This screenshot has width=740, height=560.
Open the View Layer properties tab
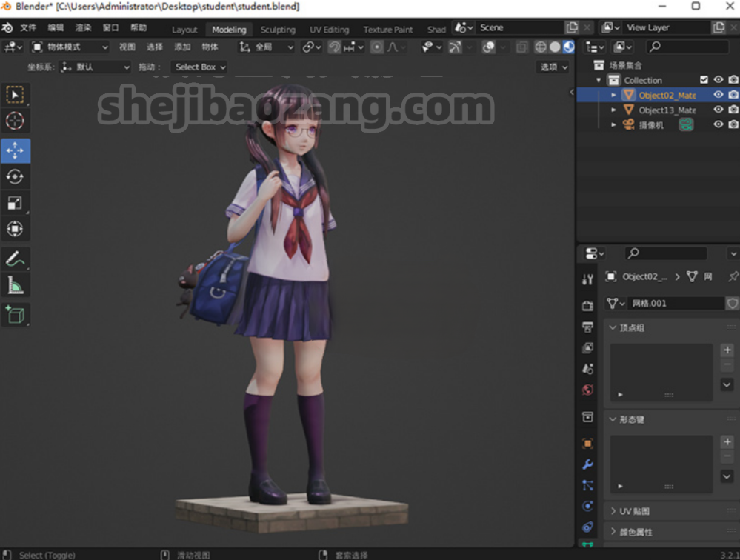(x=587, y=347)
